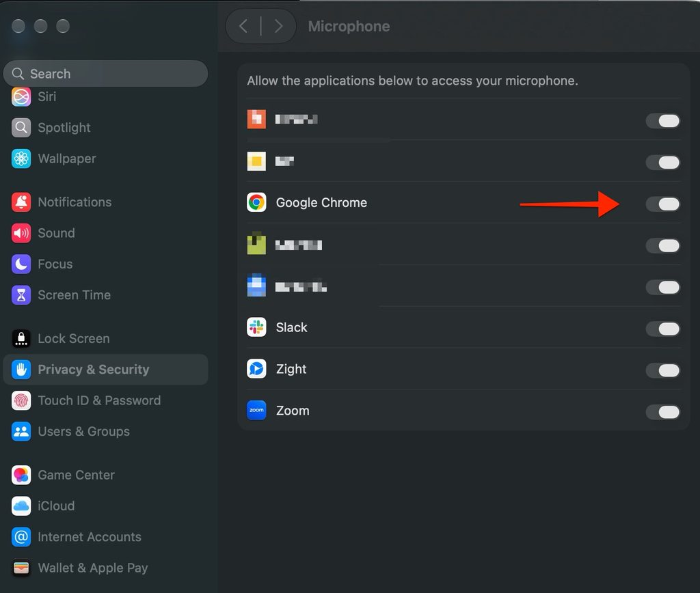Viewport: 700px width, 593px height.
Task: Click the Touch ID fingerprint icon
Action: point(21,401)
